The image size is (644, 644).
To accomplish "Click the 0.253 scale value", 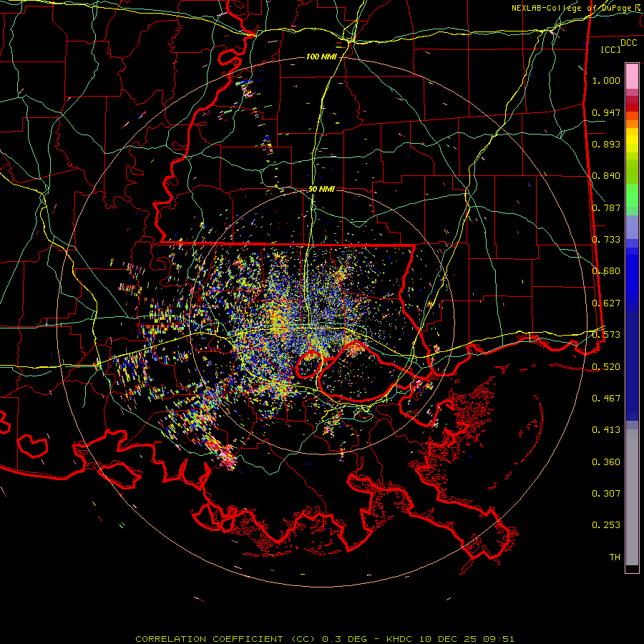I will point(606,525).
